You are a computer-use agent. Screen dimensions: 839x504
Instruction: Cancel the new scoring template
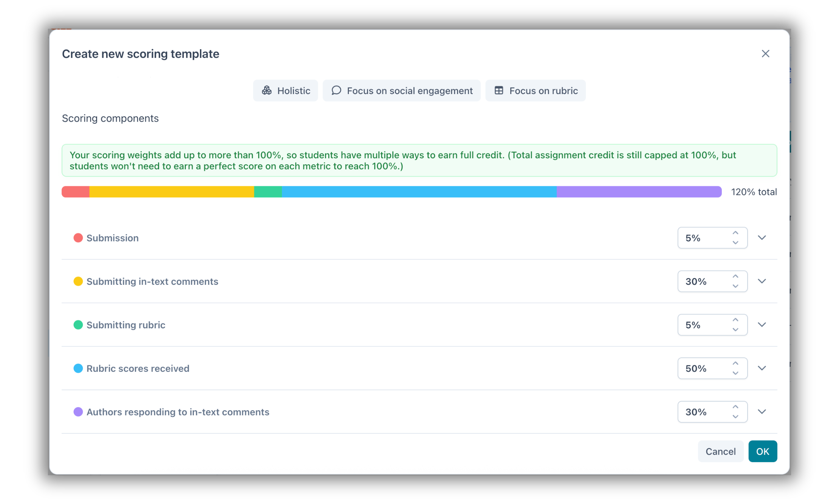pos(720,451)
